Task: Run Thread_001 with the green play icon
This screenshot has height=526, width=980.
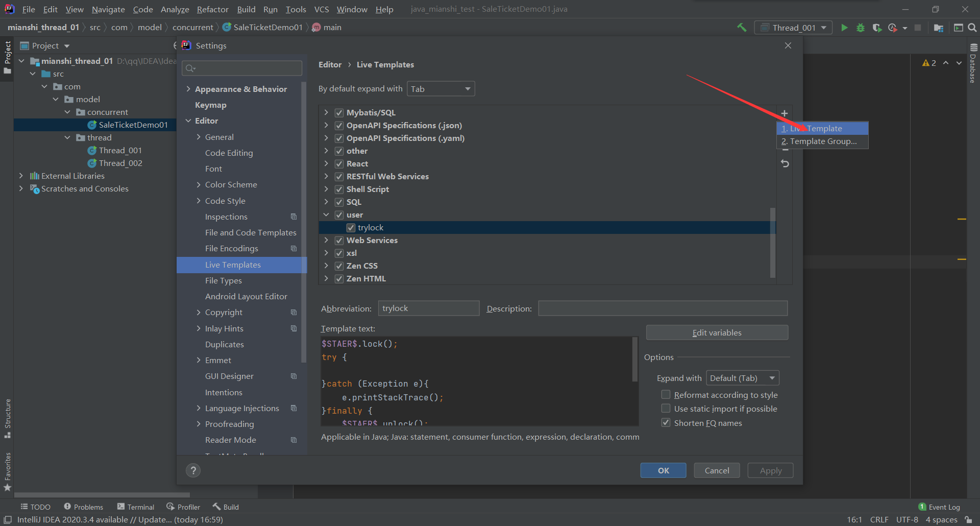Action: pyautogui.click(x=844, y=28)
